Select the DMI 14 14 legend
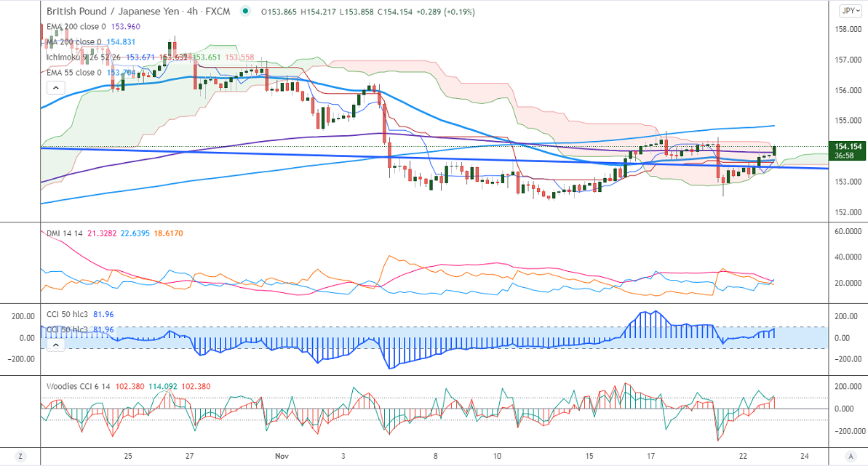Image resolution: width=868 pixels, height=466 pixels. click(x=64, y=233)
